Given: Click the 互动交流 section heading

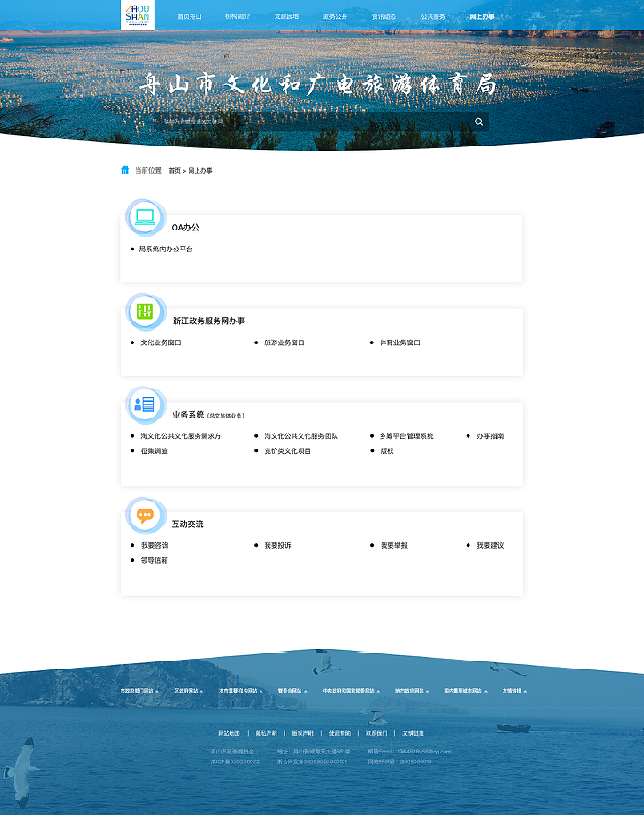Looking at the screenshot, I should (x=187, y=524).
